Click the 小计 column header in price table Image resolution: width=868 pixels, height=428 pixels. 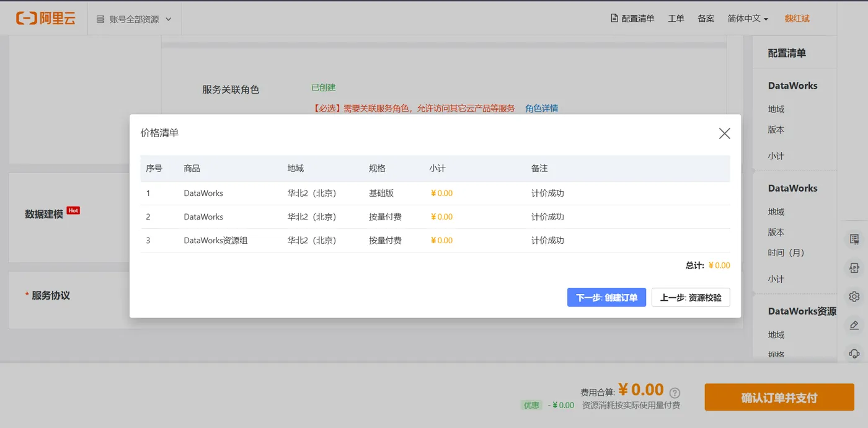point(437,168)
